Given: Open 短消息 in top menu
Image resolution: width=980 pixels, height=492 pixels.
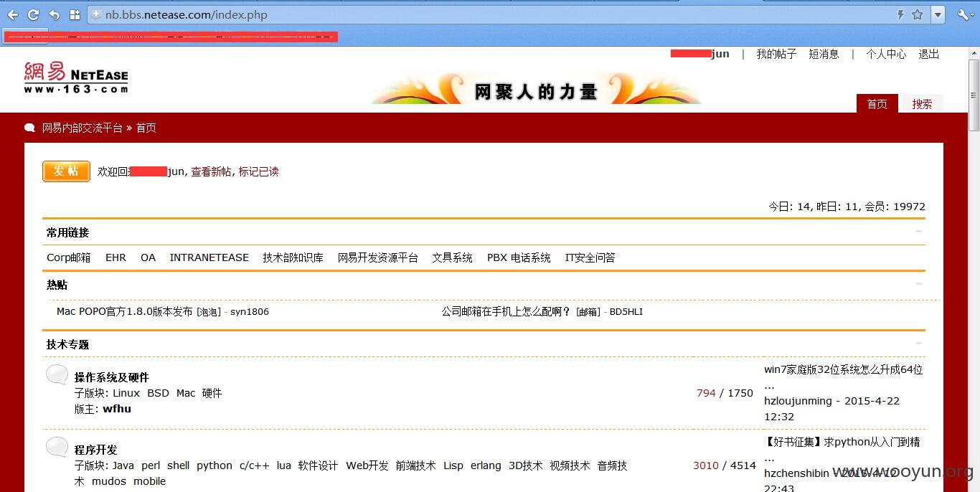Looking at the screenshot, I should pyautogui.click(x=824, y=54).
